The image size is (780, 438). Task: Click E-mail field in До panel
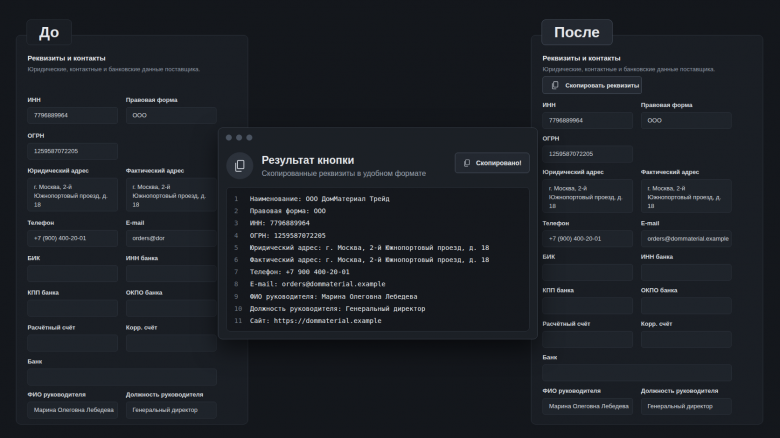point(171,238)
